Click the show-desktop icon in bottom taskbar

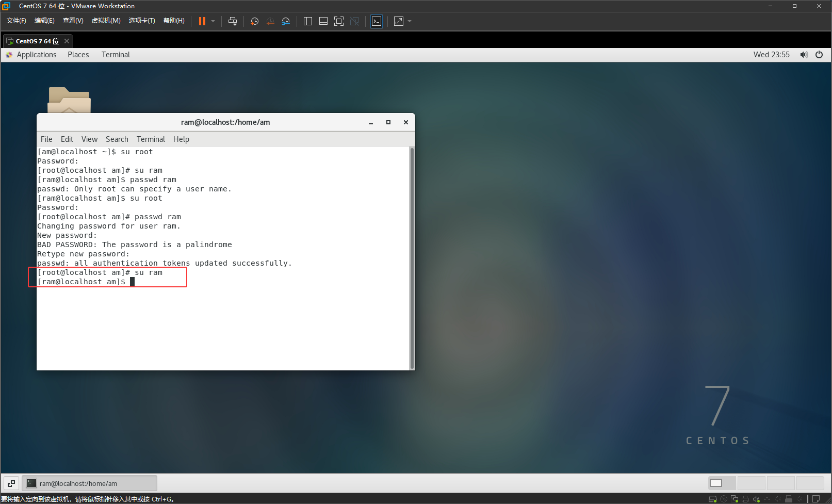11,483
